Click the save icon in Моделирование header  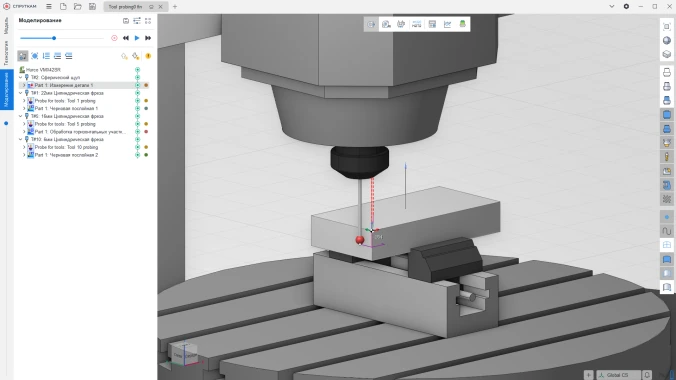coord(126,21)
